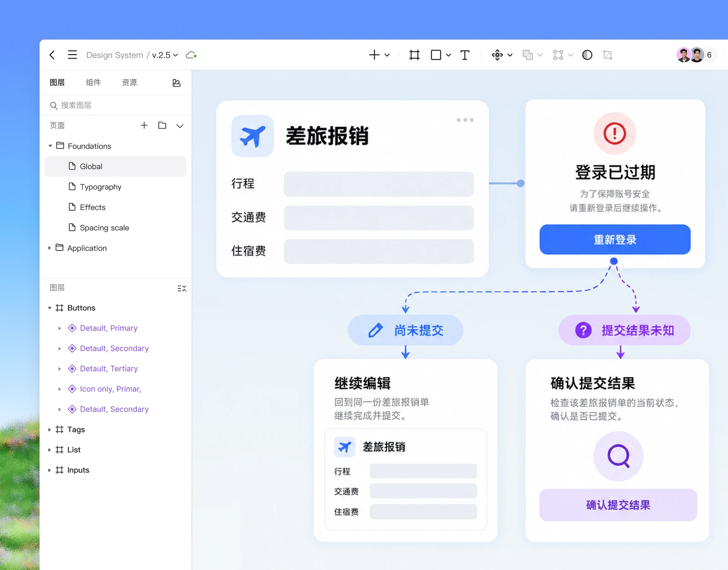Click the boolean union shapes icon
This screenshot has height=570, width=728.
[x=528, y=55]
